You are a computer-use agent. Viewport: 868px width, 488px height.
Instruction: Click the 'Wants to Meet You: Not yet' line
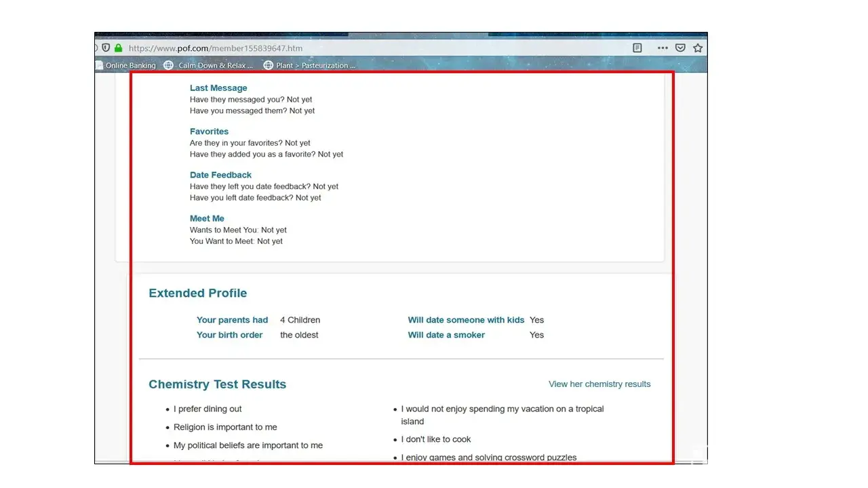coord(238,230)
